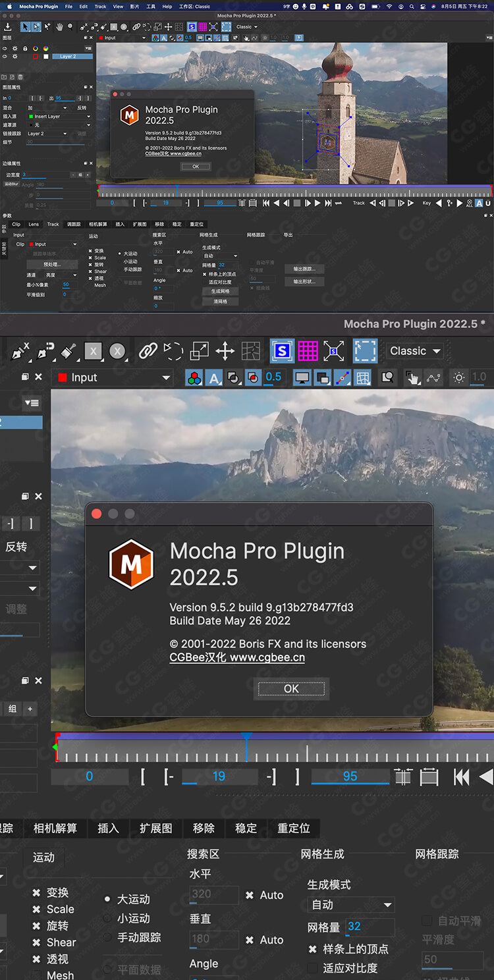Image resolution: width=494 pixels, height=980 pixels.
Task: Click the dashed-frame zoom area icon in enlarged toolbar
Action: [365, 351]
